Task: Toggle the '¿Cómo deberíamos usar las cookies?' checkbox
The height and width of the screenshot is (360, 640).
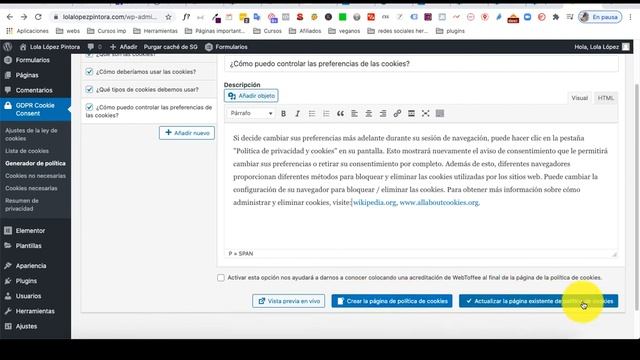Action: (89, 72)
